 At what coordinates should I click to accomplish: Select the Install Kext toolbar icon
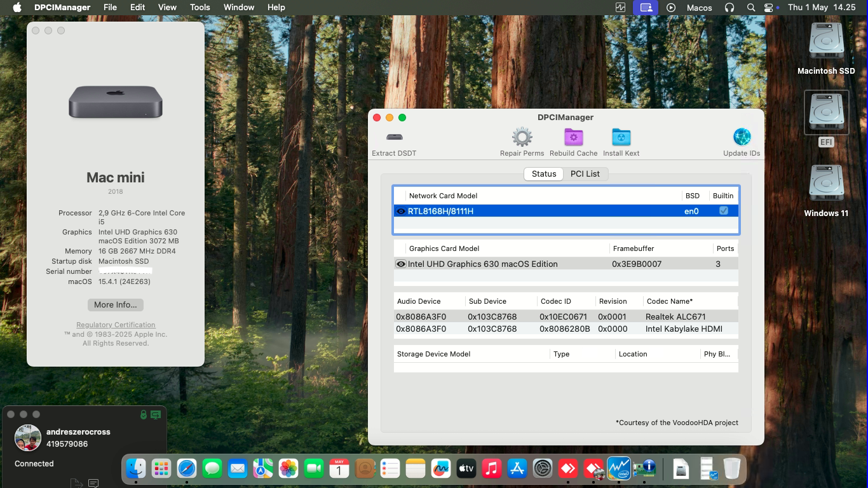click(621, 137)
